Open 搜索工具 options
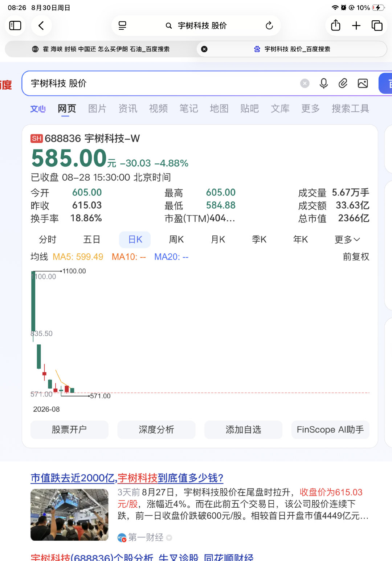Image resolution: width=392 pixels, height=561 pixels. 350,108
